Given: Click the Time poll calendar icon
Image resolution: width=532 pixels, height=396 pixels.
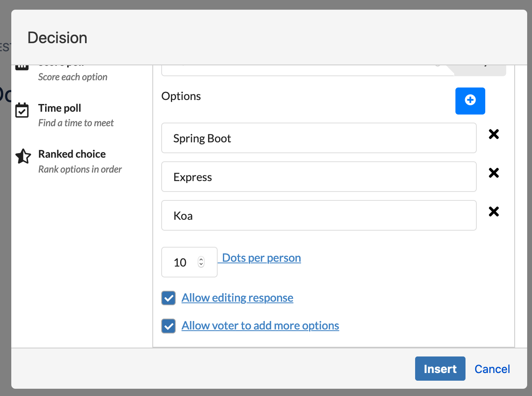Looking at the screenshot, I should [22, 110].
